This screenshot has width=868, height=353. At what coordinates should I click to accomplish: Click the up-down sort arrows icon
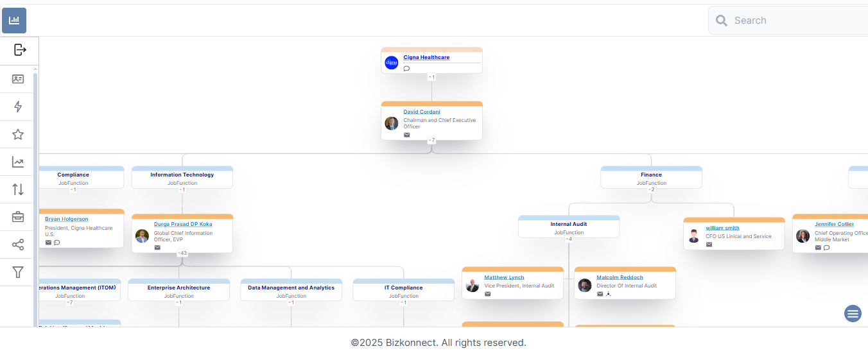tap(18, 189)
